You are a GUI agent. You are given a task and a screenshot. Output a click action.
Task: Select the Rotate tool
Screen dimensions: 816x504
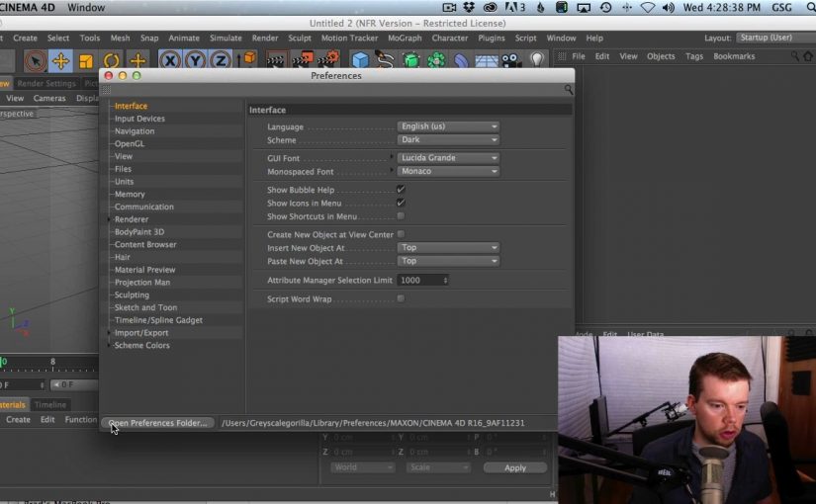[x=112, y=61]
